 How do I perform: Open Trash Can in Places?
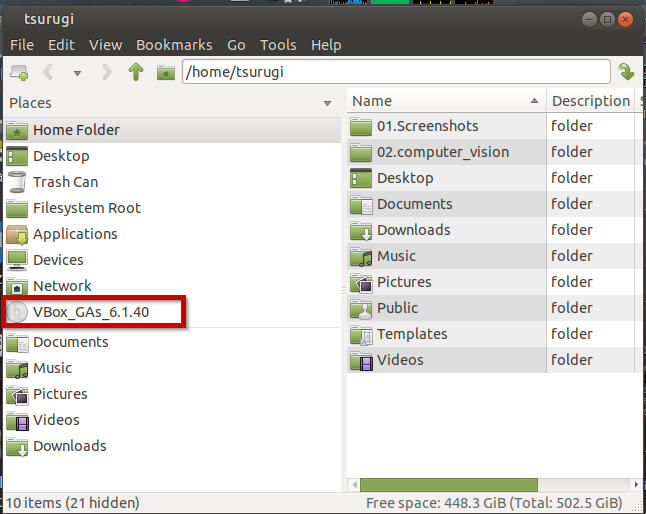coord(172,182)
